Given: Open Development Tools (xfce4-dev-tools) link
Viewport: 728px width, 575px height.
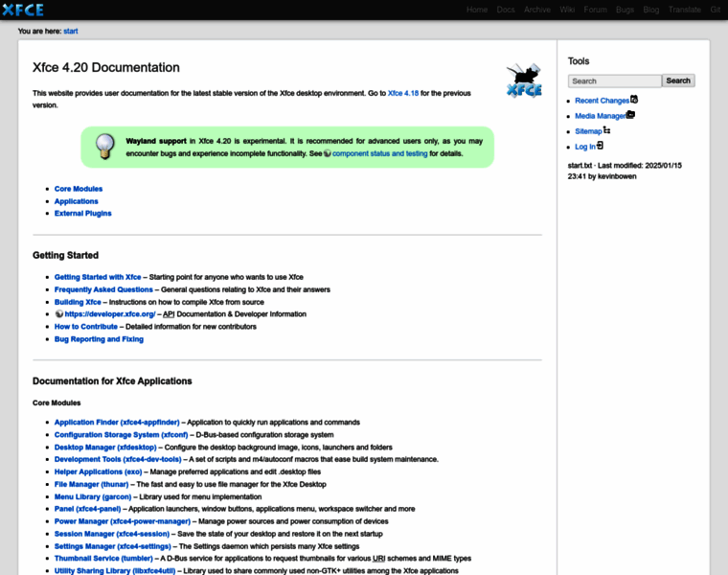Looking at the screenshot, I should click(x=118, y=459).
